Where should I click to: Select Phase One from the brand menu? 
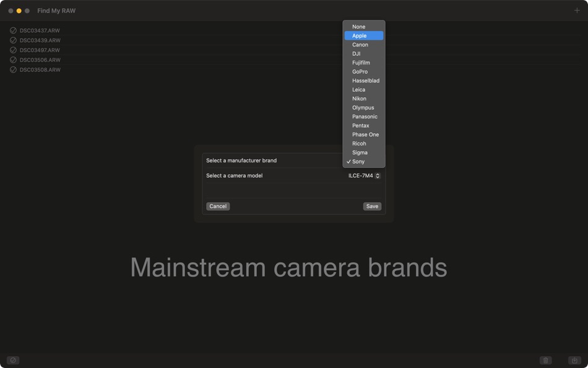[x=364, y=135]
